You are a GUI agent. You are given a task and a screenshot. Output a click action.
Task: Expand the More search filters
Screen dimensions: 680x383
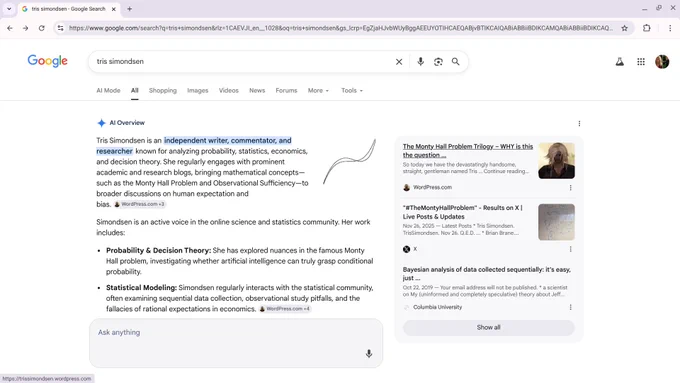click(x=318, y=90)
